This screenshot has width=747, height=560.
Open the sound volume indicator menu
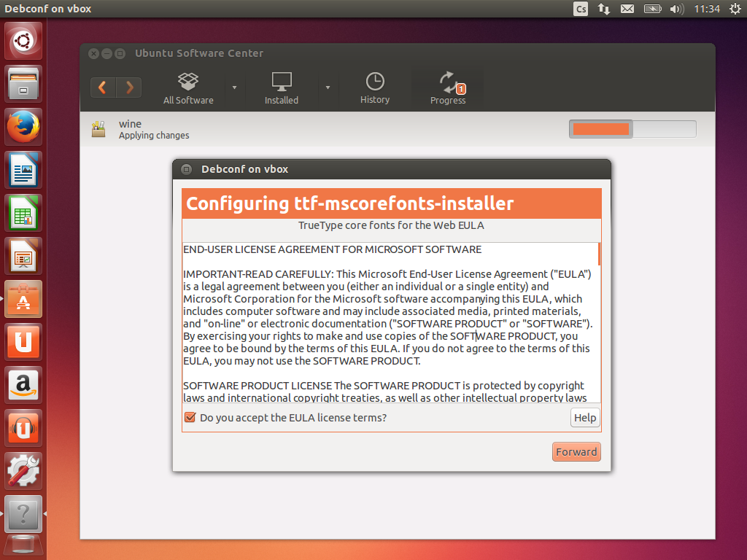click(x=676, y=9)
